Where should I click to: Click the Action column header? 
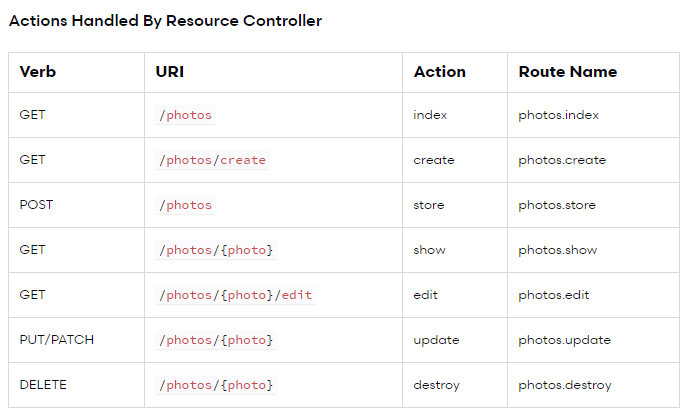[x=439, y=72]
